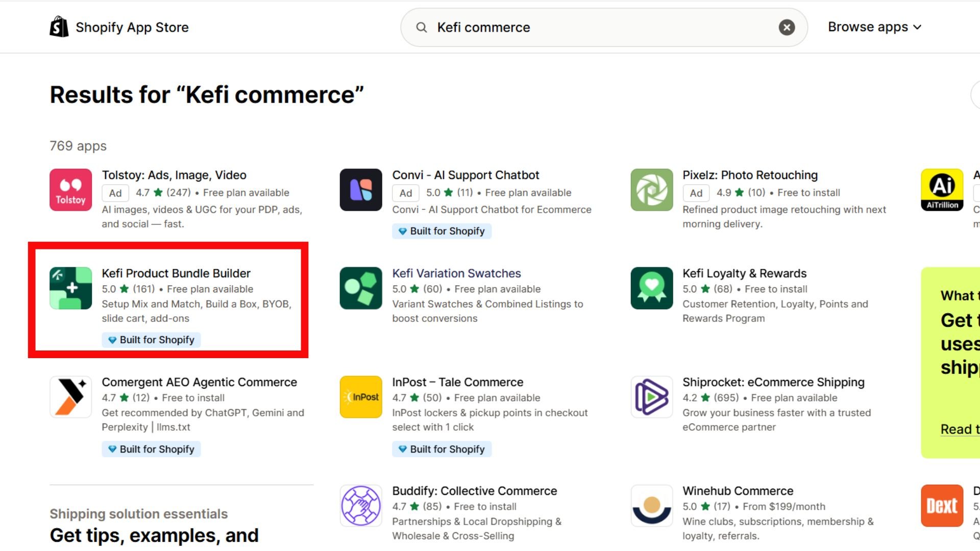Viewport: 980px width, 551px height.
Task: Click Built for Shopify badge under Convi
Action: point(442,231)
